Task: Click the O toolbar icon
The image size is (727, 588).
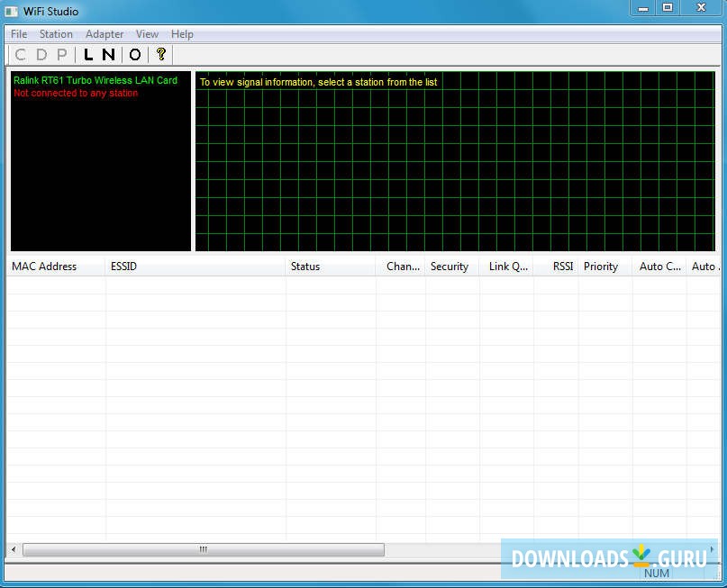Action: point(135,55)
